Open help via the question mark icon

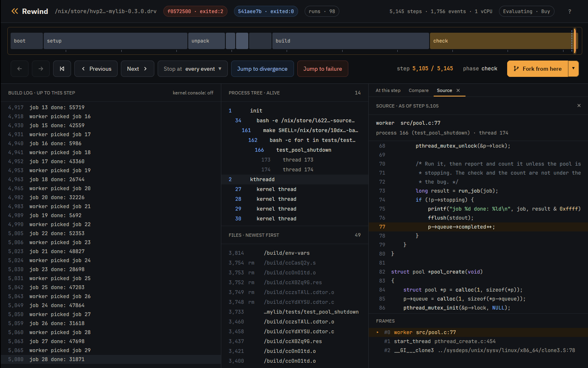570,11
